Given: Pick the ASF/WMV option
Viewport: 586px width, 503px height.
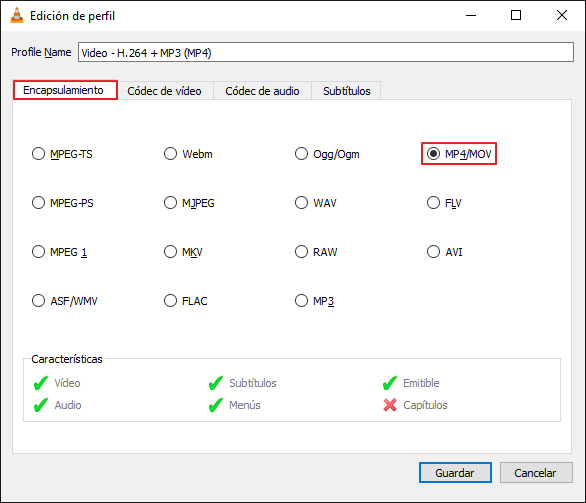Looking at the screenshot, I should (x=64, y=301).
